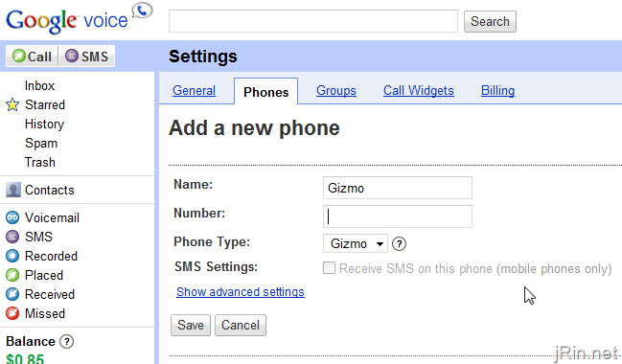This screenshot has height=364, width=622.
Task: Click the Number input field
Action: pyautogui.click(x=398, y=216)
